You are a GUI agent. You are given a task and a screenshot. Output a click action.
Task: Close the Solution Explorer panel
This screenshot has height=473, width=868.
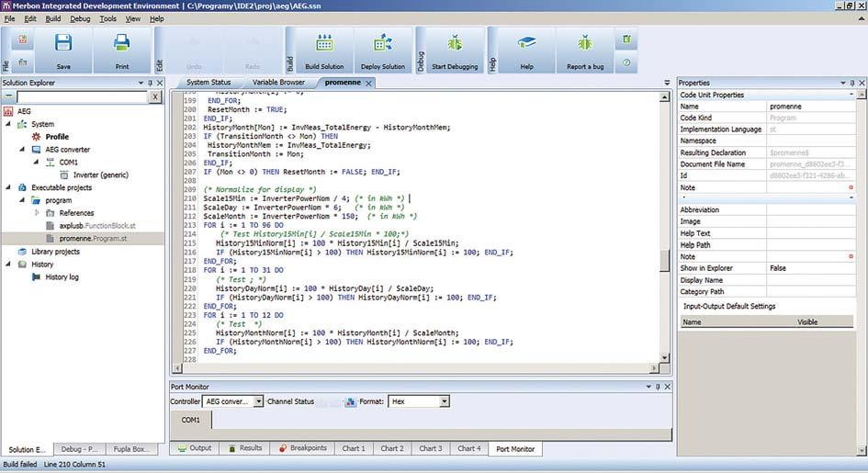click(x=160, y=83)
